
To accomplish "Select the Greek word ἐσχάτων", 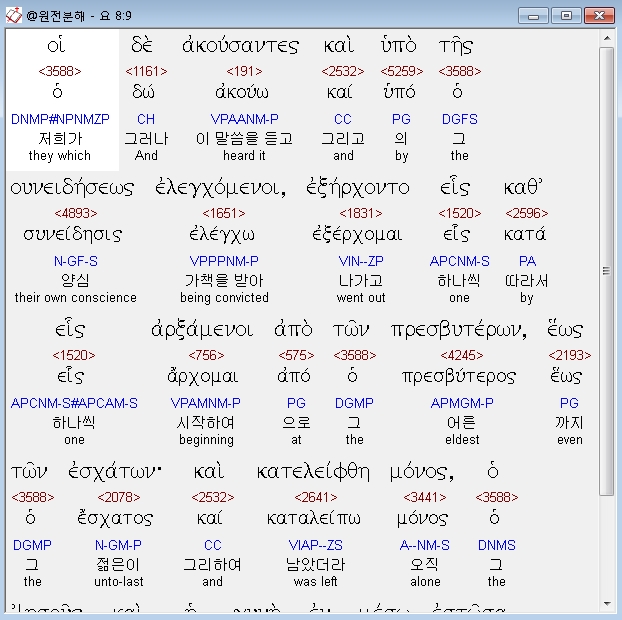I will [115, 472].
